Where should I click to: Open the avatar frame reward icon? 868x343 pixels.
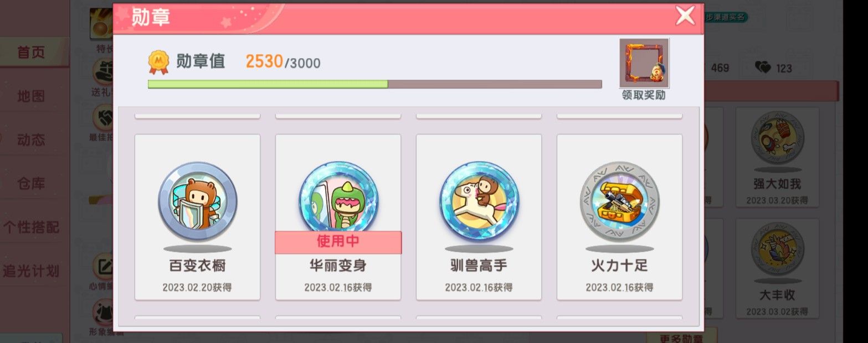click(644, 63)
